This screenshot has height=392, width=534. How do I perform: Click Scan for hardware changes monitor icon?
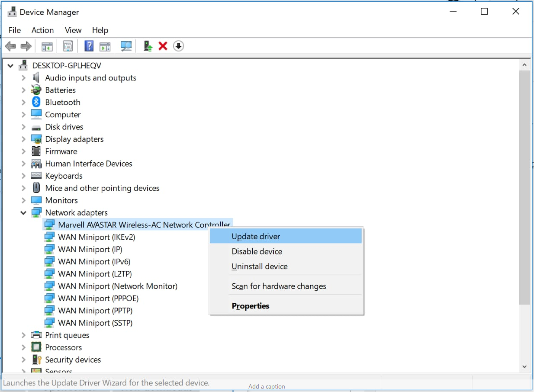tap(126, 46)
